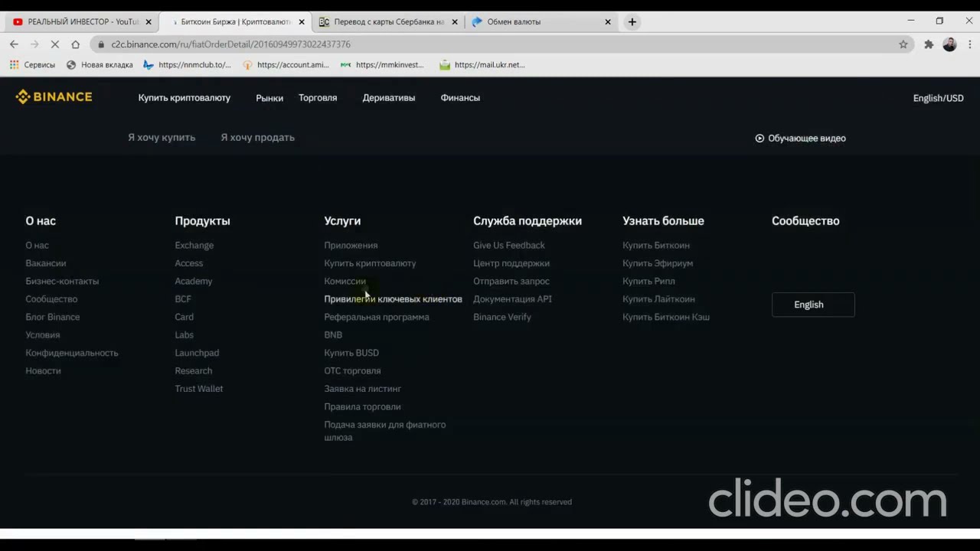This screenshot has width=980, height=551.
Task: Click the Binance logo
Action: click(x=54, y=97)
